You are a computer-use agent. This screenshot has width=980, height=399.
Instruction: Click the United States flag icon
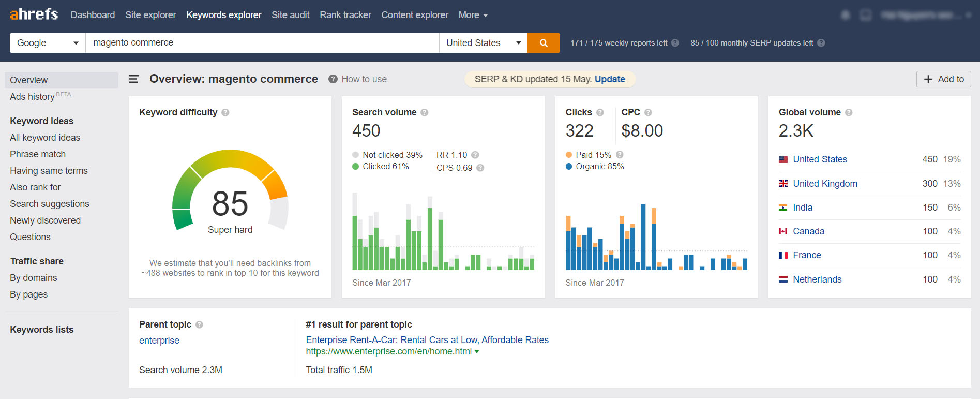click(x=783, y=159)
